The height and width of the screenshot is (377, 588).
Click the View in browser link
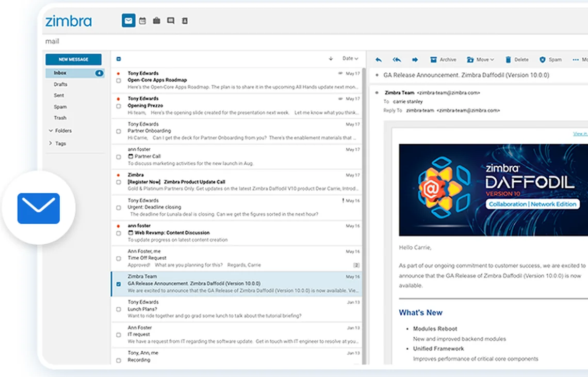click(580, 134)
